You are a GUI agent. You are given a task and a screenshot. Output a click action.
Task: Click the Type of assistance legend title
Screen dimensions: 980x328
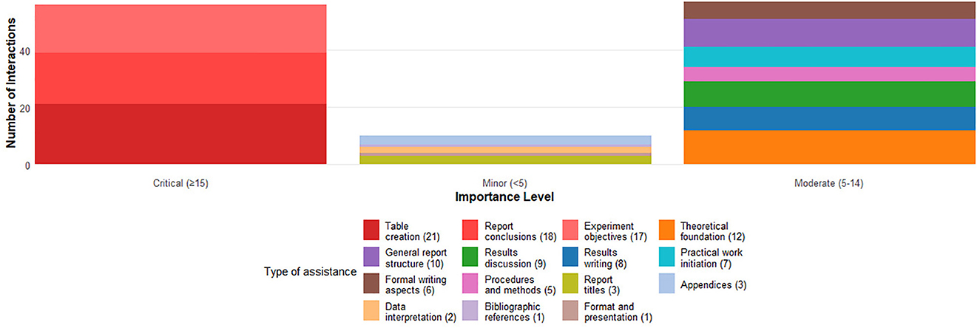click(x=310, y=273)
